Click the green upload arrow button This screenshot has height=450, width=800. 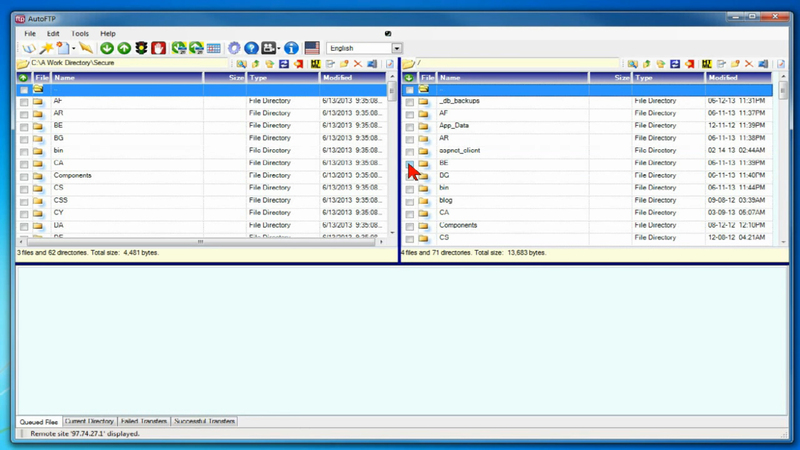[x=124, y=48]
